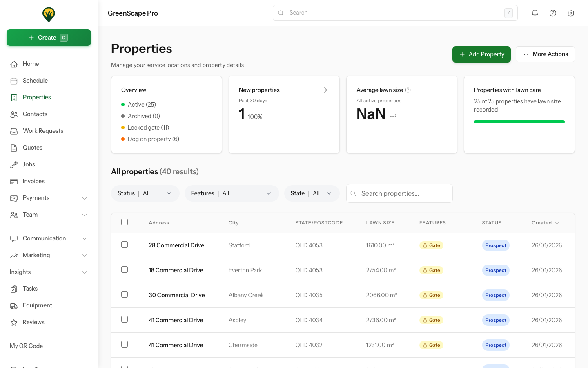Screen dimensions: 588x368
Task: Click the notifications bell icon
Action: tap(535, 13)
